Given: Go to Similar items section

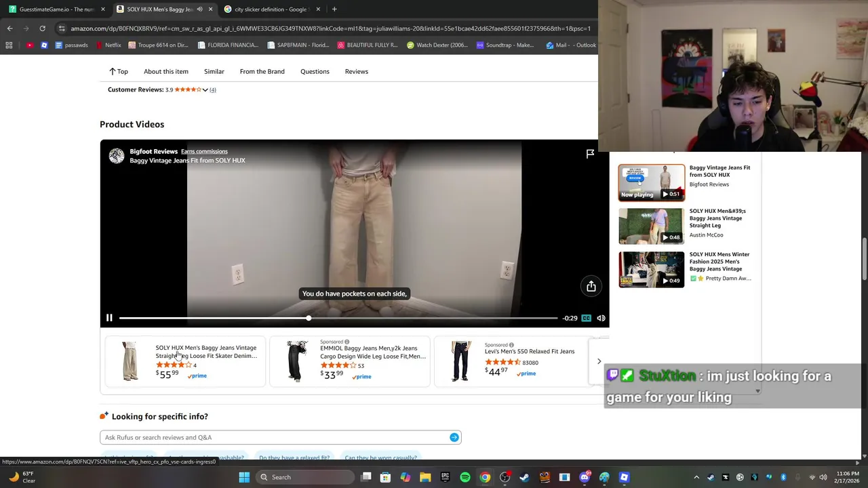Looking at the screenshot, I should [x=214, y=71].
